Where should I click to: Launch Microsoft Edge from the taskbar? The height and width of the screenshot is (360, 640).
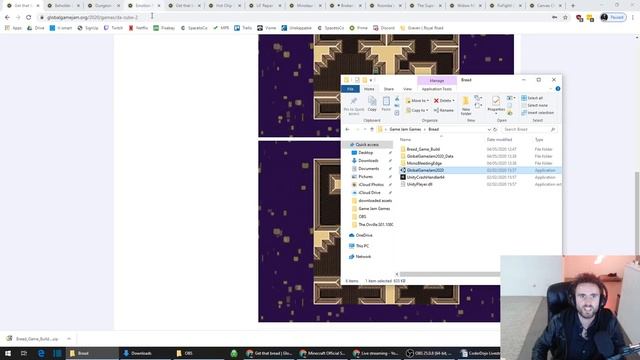coord(41,353)
